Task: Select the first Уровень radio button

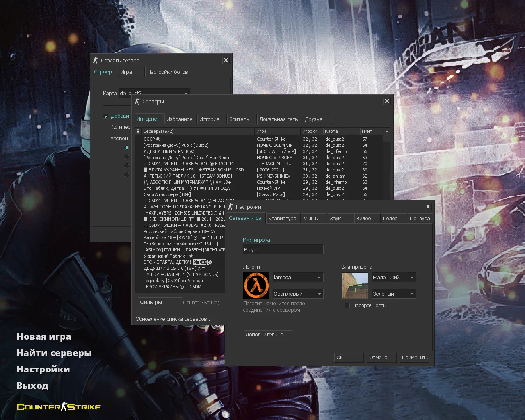Action: 127,147
